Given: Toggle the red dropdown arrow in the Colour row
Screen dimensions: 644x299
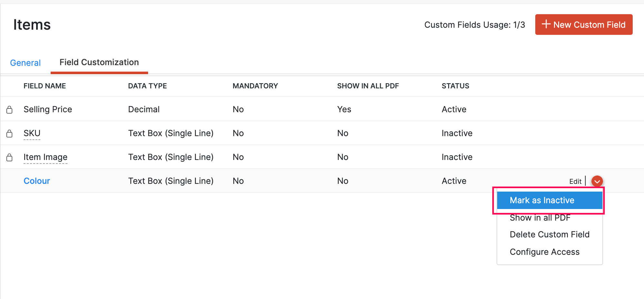Looking at the screenshot, I should pos(597,181).
